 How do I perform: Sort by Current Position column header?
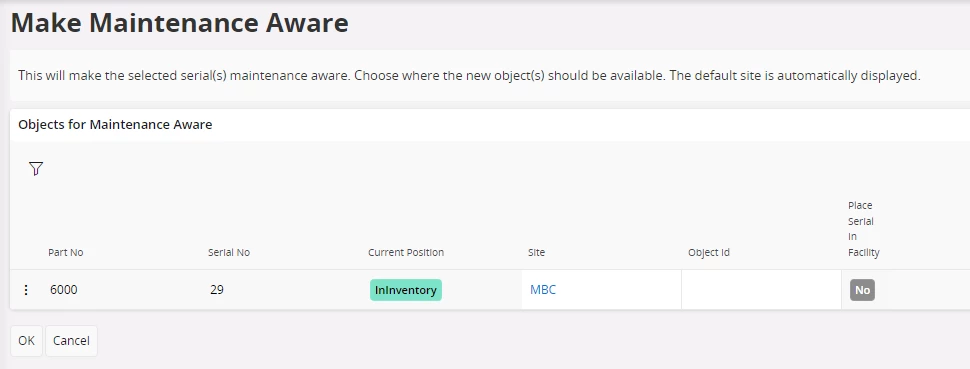pos(406,253)
